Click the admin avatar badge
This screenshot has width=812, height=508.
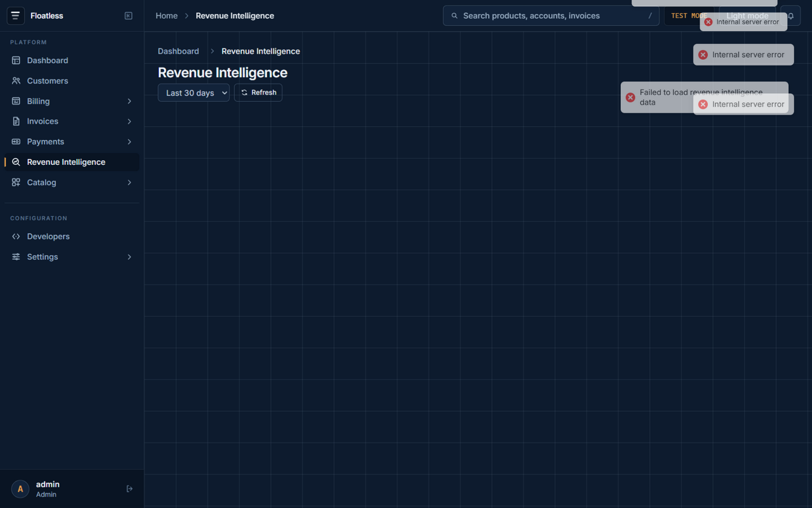[x=20, y=489]
